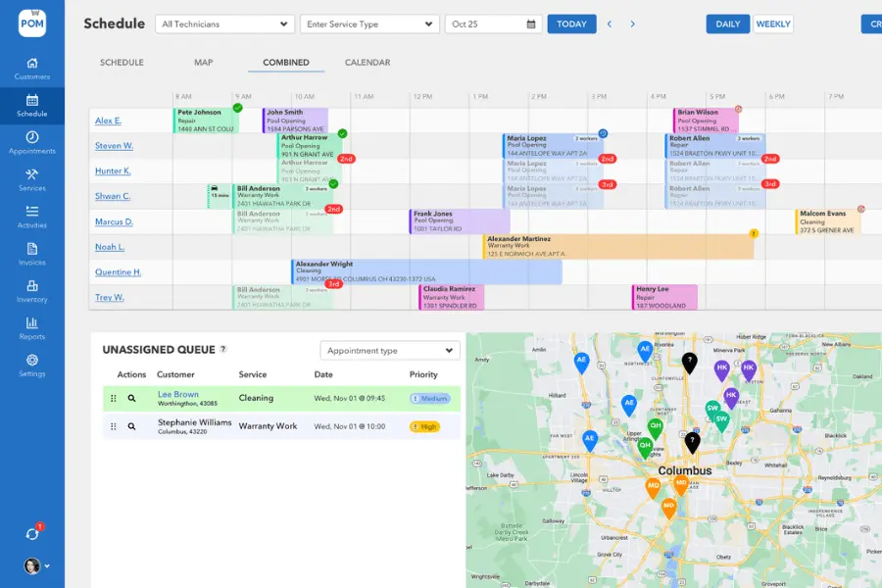Switch to WEEKLY view
882x588 pixels.
coord(773,24)
